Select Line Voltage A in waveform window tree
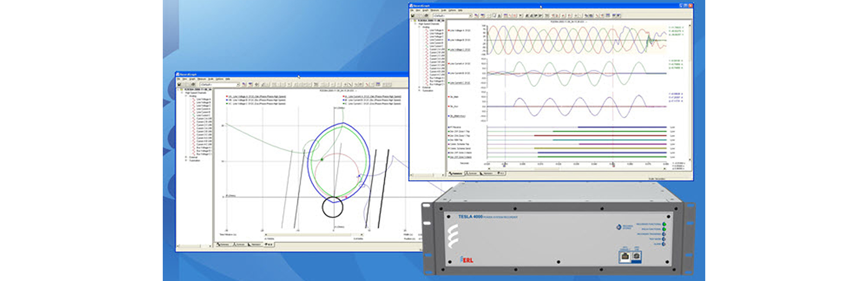This screenshot has height=281, width=868. (436, 30)
